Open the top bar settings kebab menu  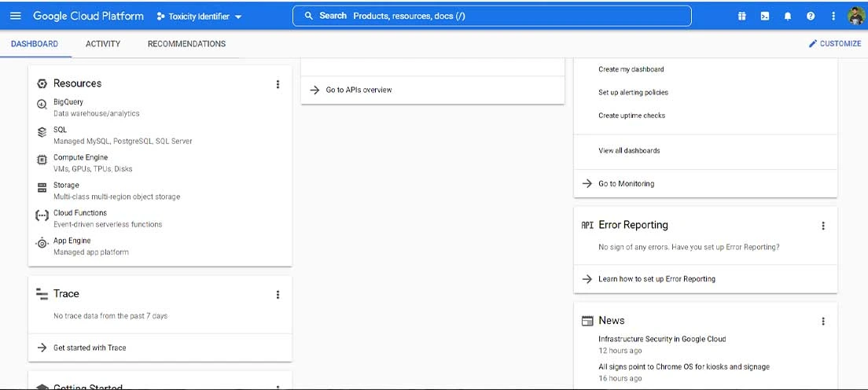click(833, 16)
